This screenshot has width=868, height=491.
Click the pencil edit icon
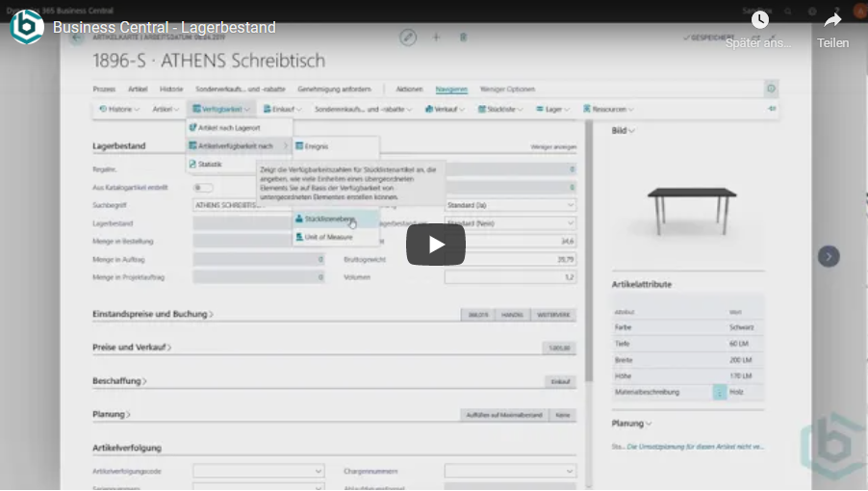coord(408,37)
